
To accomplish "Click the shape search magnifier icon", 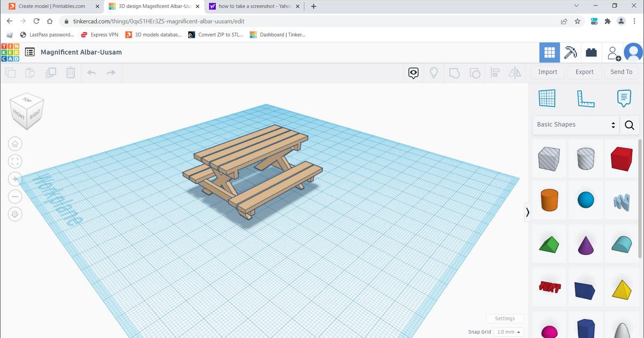I will coord(629,124).
